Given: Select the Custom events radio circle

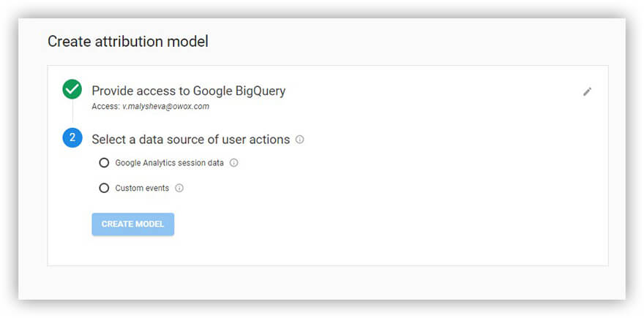Looking at the screenshot, I should (x=104, y=188).
